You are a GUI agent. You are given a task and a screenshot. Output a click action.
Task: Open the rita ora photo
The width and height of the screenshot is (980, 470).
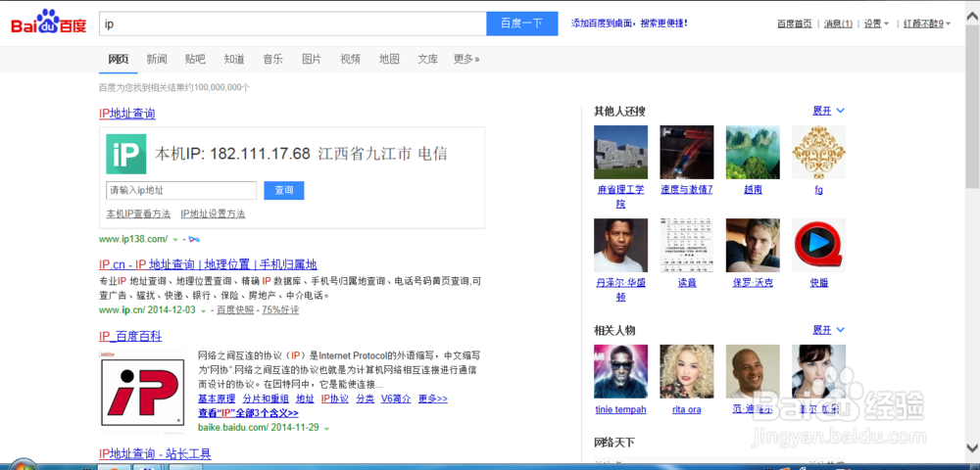tap(687, 371)
